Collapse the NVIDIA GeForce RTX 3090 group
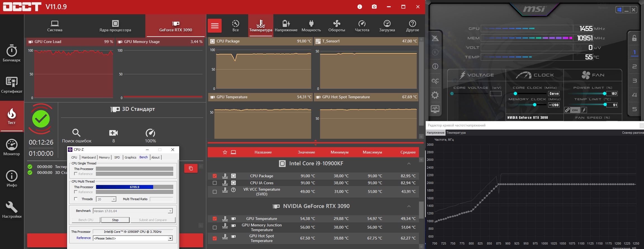644x249 pixels. click(x=409, y=206)
